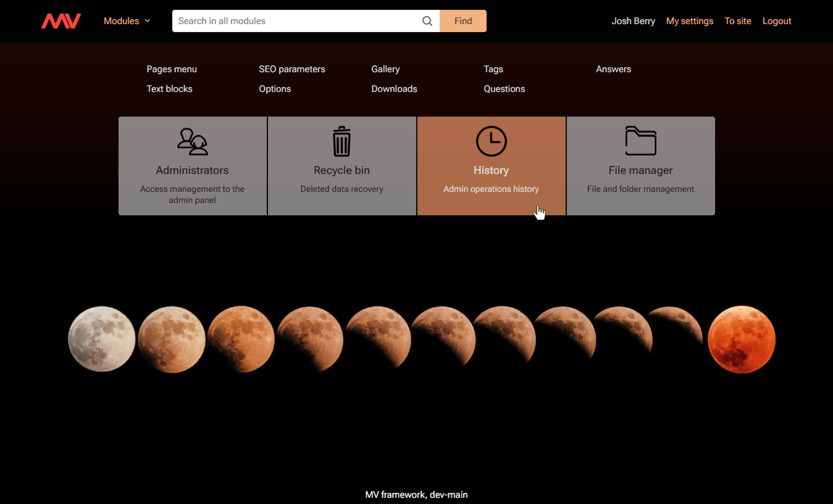Open the Administrators users icon

coord(192,141)
